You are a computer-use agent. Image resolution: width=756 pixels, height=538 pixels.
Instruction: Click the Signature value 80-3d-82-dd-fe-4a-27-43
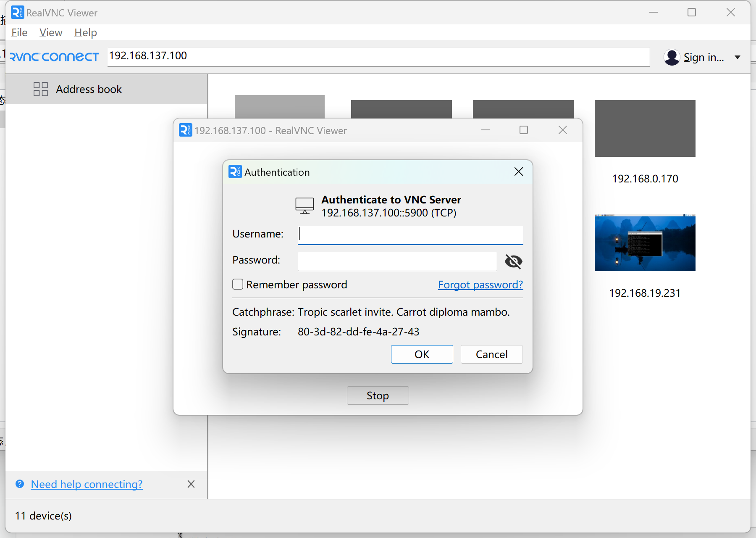pyautogui.click(x=358, y=332)
